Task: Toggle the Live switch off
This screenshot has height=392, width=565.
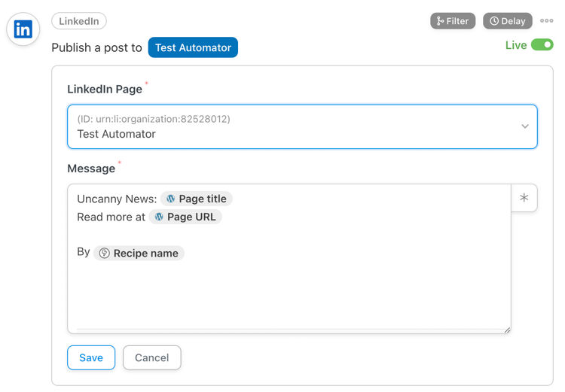Action: 542,45
